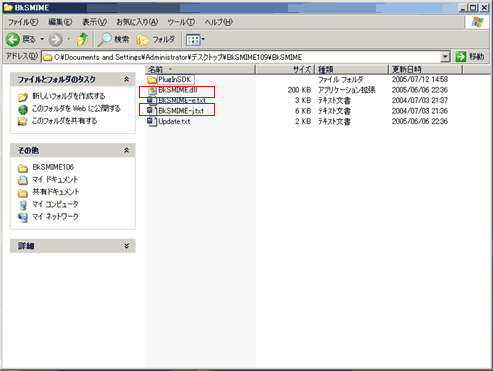Go back with the 戻る button

tap(21, 40)
